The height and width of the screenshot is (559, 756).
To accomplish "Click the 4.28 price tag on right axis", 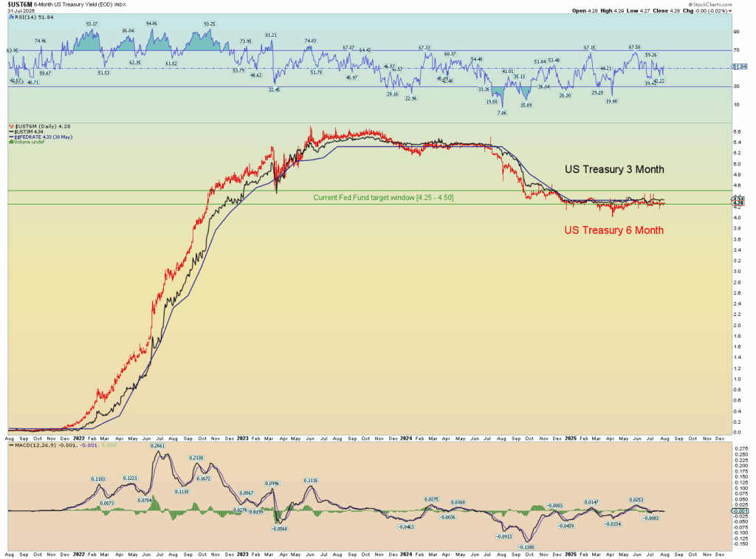I will (739, 202).
